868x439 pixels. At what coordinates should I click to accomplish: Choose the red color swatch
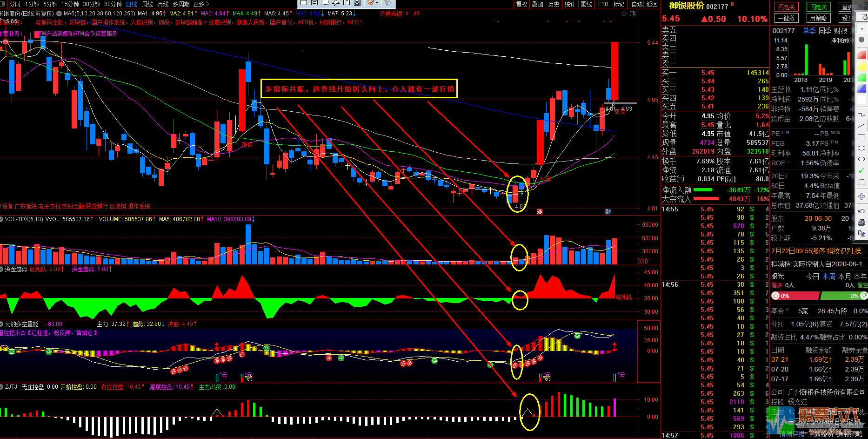(x=861, y=55)
